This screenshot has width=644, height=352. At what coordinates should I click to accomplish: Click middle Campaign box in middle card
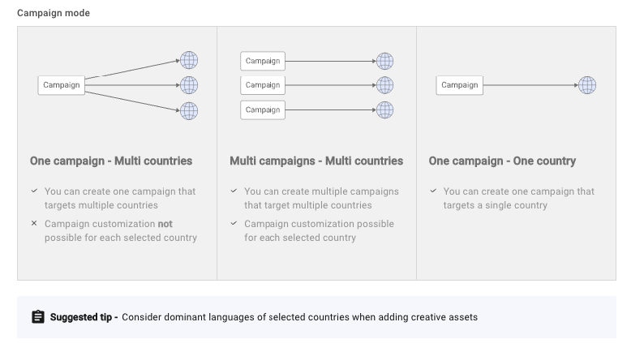pyautogui.click(x=263, y=85)
